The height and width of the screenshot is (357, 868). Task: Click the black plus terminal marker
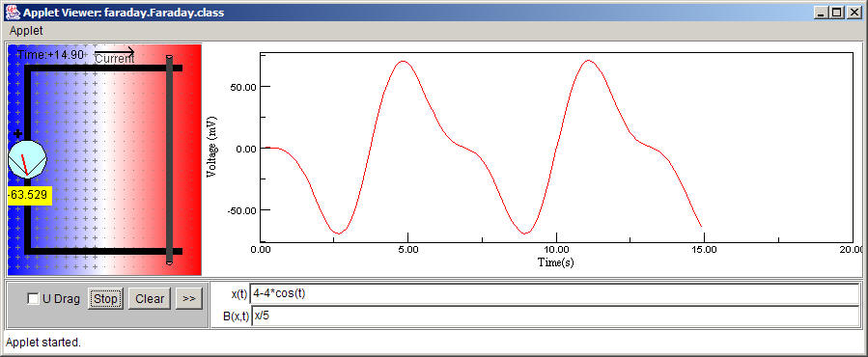(17, 133)
